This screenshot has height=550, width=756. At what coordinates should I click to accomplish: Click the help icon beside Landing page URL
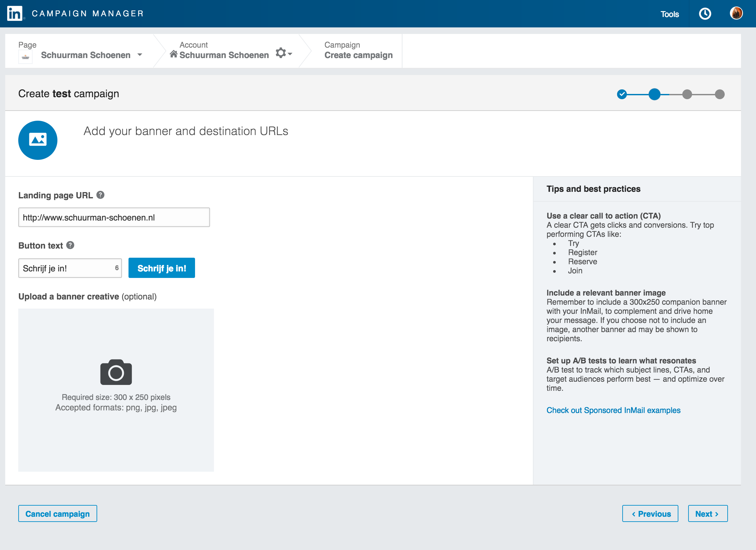tap(100, 195)
